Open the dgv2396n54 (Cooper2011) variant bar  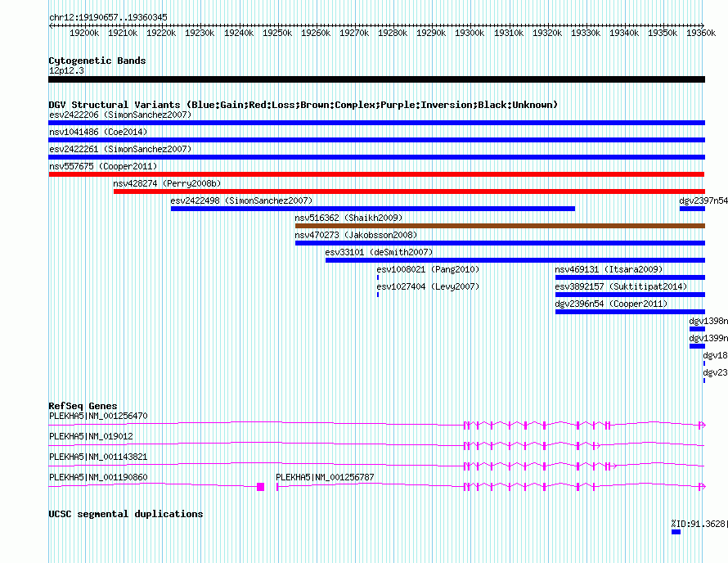pos(630,312)
